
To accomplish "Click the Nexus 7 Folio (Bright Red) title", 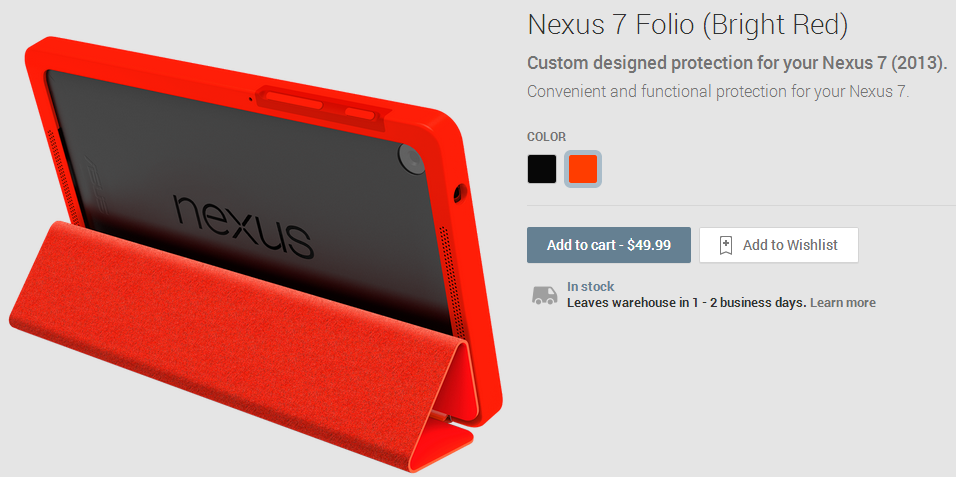I will coord(688,26).
